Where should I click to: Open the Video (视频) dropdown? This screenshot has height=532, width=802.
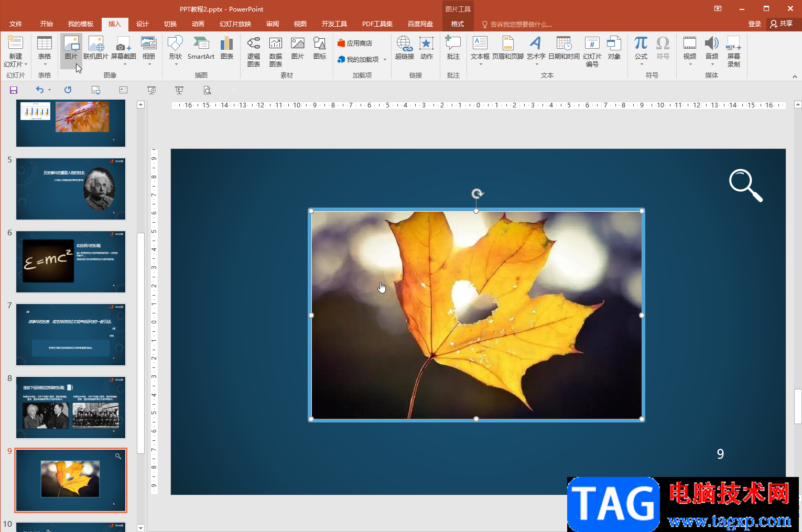point(690,64)
